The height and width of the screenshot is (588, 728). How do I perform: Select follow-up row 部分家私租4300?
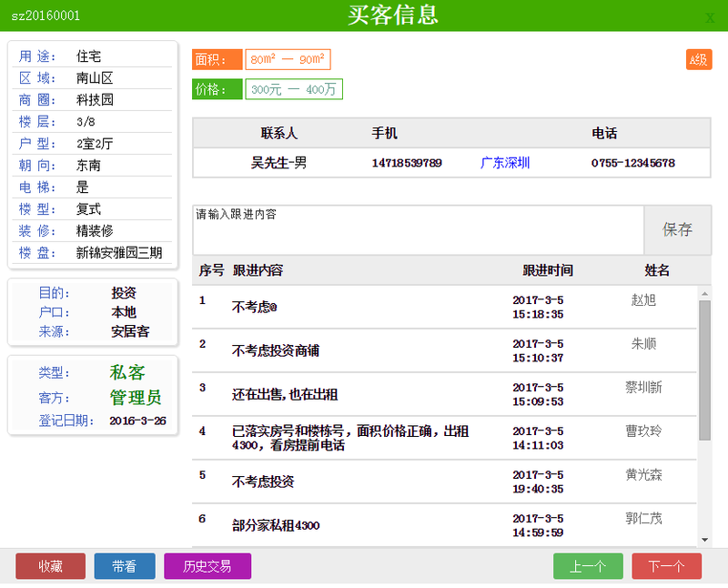pos(444,525)
